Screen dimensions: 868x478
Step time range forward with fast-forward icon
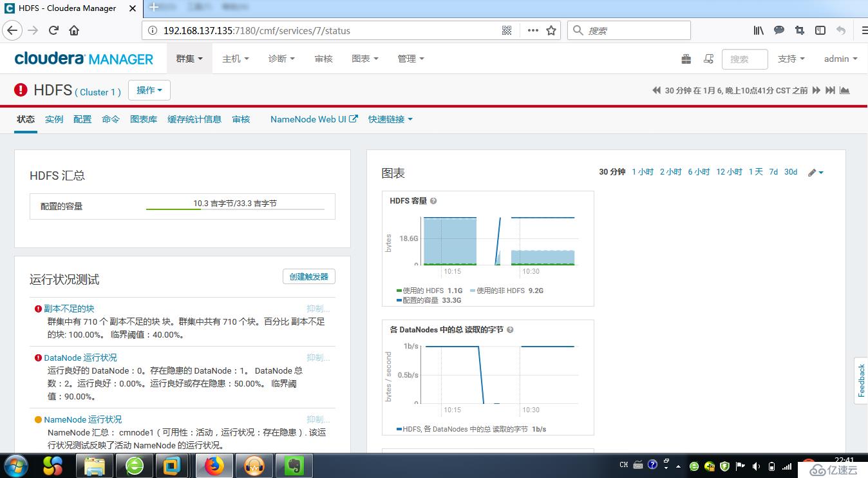(816, 90)
